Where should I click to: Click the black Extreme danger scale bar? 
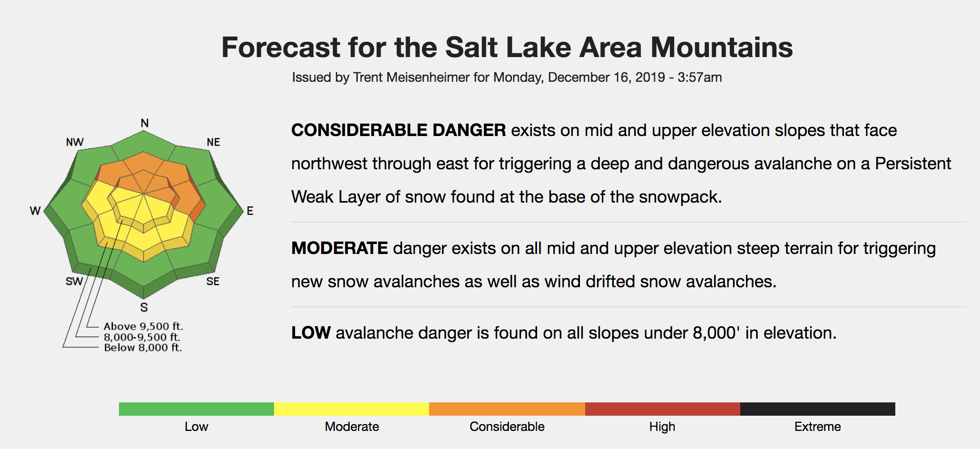pyautogui.click(x=818, y=409)
